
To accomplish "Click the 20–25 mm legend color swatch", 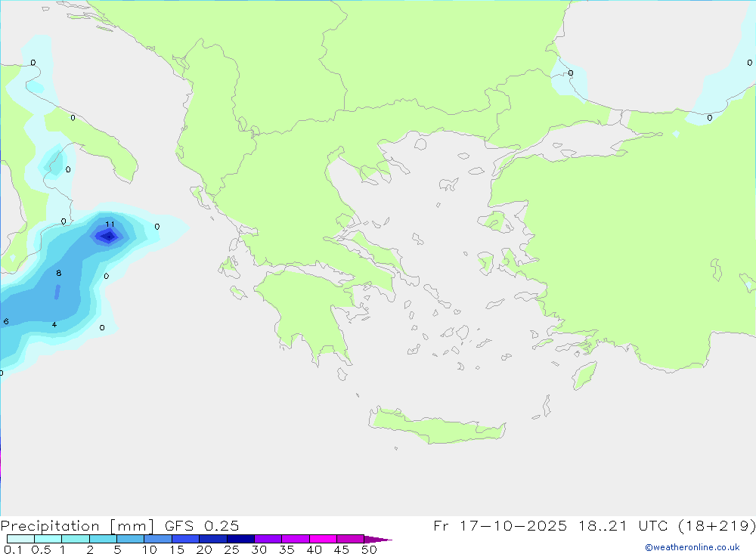I will pyautogui.click(x=213, y=539).
